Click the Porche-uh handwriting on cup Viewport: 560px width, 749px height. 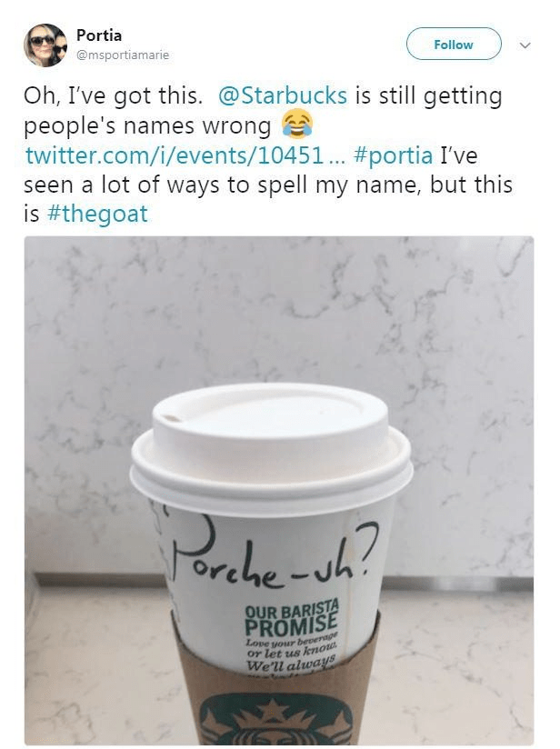pos(273,550)
